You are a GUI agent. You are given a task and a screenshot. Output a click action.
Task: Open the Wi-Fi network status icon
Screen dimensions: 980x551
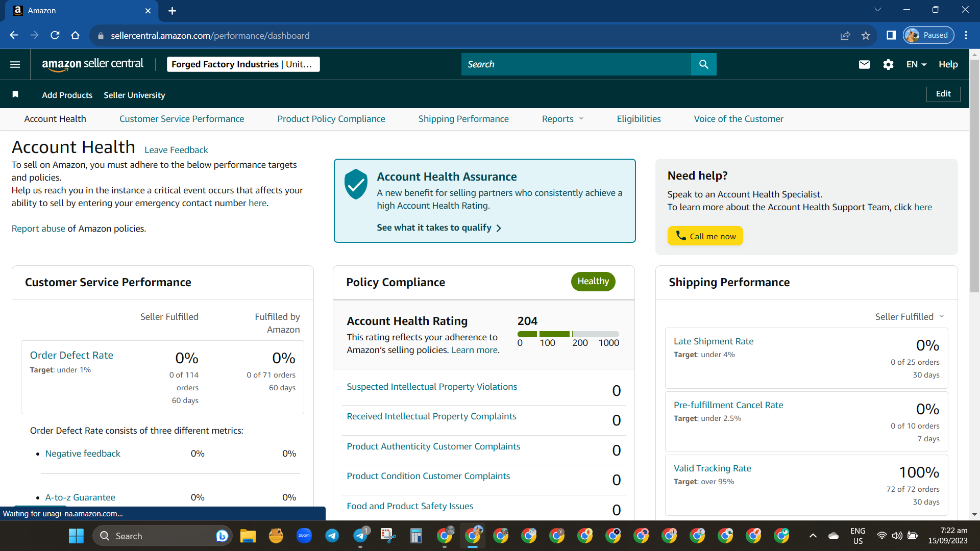tap(881, 536)
